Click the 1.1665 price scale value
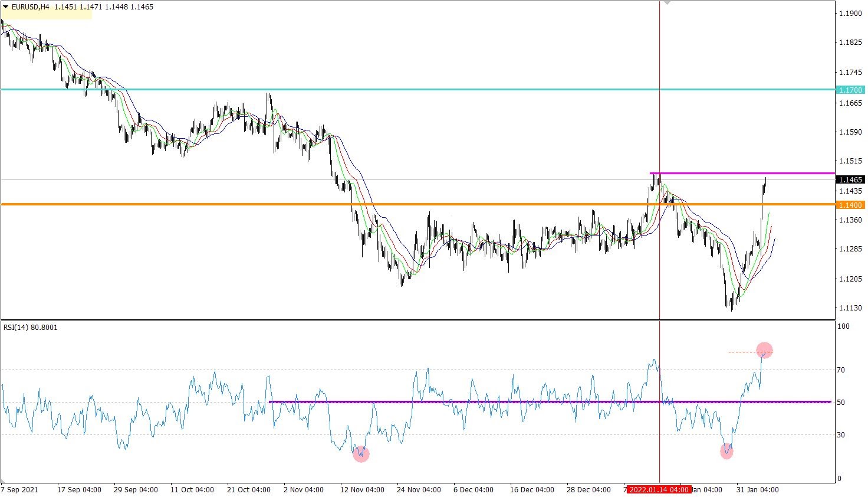868x497 pixels. pos(850,103)
